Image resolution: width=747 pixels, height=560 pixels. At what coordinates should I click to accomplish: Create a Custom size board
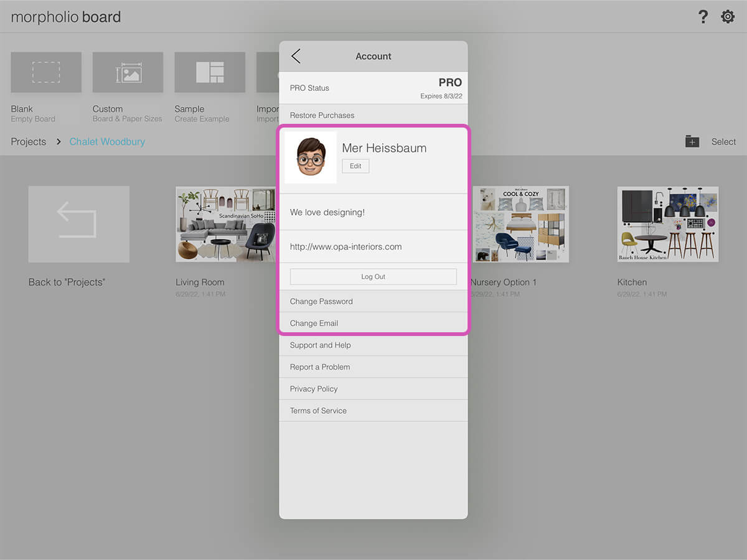pos(128,73)
